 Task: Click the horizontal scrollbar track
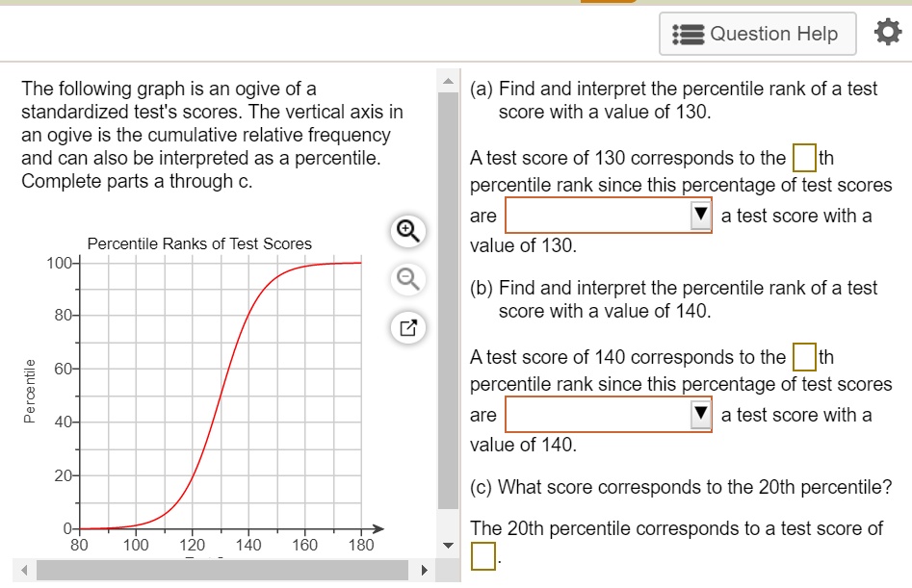[221, 569]
